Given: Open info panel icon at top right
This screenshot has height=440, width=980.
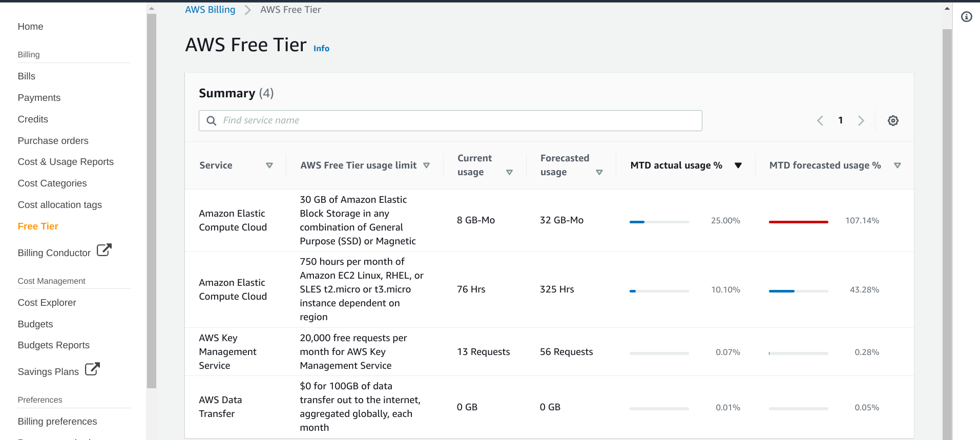Looking at the screenshot, I should (x=967, y=17).
